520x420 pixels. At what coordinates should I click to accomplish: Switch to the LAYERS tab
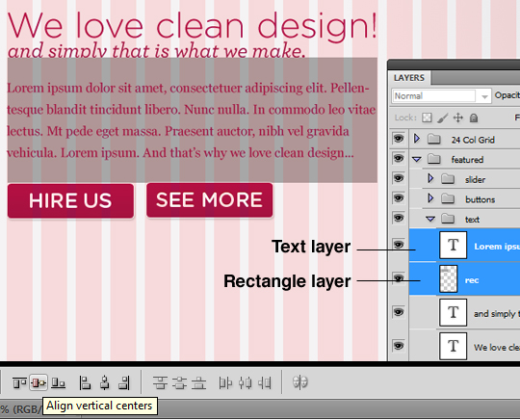click(409, 78)
